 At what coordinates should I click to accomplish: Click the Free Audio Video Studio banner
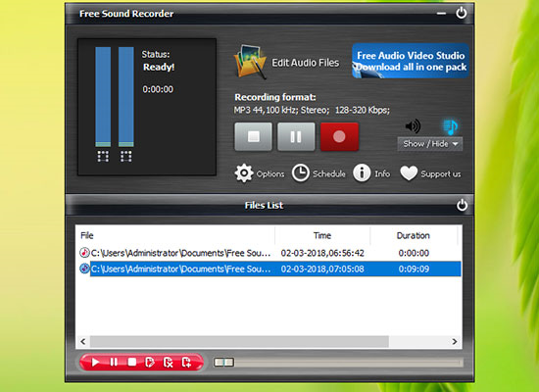[411, 61]
